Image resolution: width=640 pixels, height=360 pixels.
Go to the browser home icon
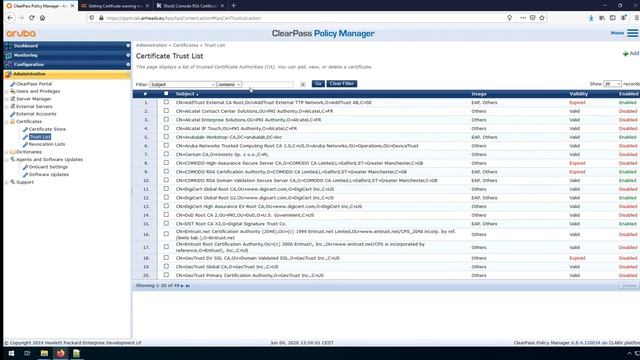click(x=42, y=18)
